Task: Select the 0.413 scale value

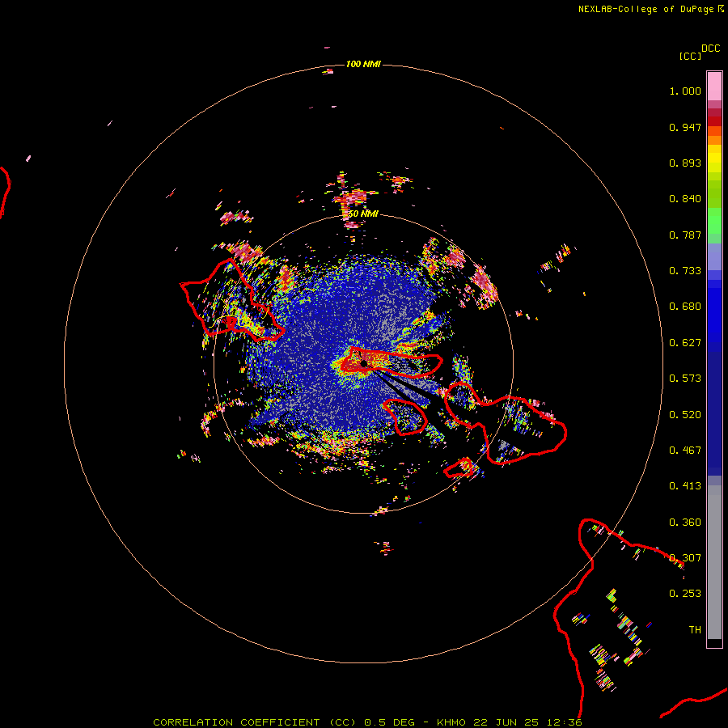Action: coord(685,486)
